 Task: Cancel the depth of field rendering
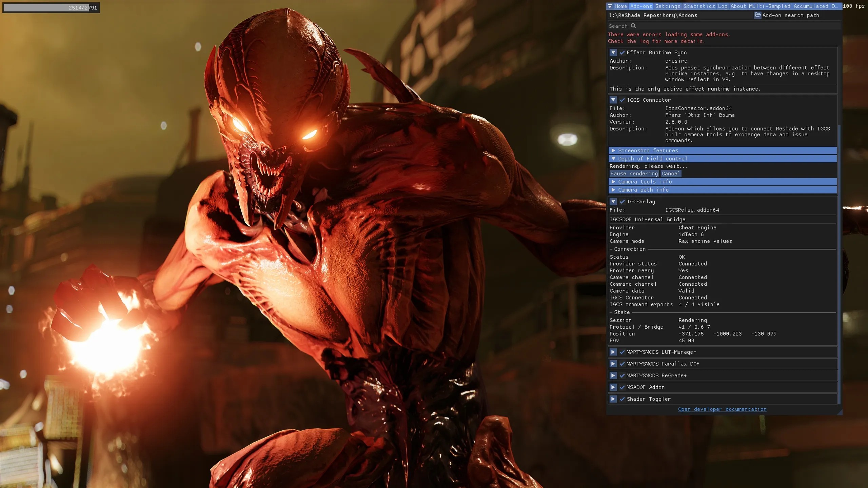click(x=671, y=174)
